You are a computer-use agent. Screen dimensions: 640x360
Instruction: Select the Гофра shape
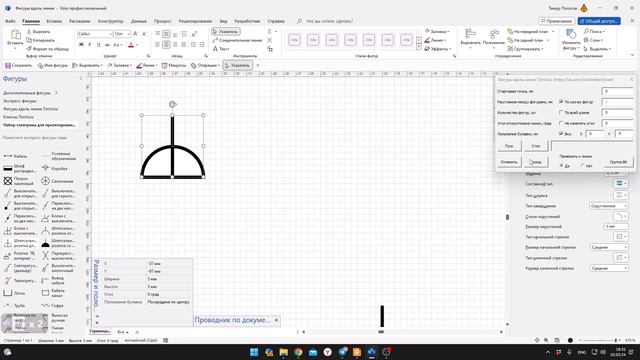click(x=53, y=305)
